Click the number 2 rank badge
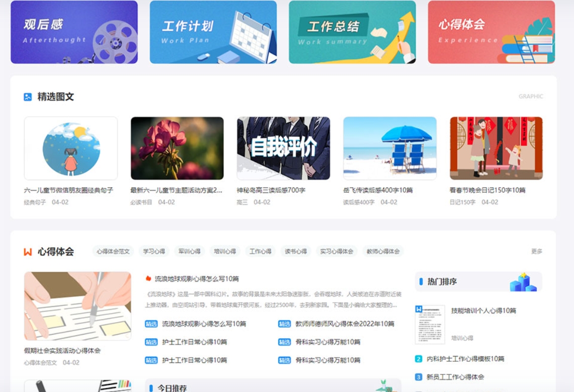Image resolution: width=574 pixels, height=392 pixels. coord(419,359)
